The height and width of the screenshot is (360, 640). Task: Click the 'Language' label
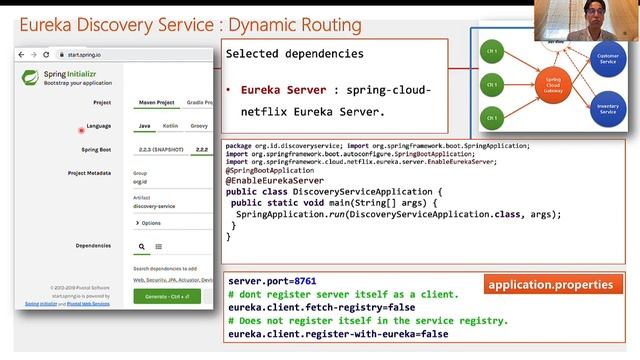pos(99,126)
